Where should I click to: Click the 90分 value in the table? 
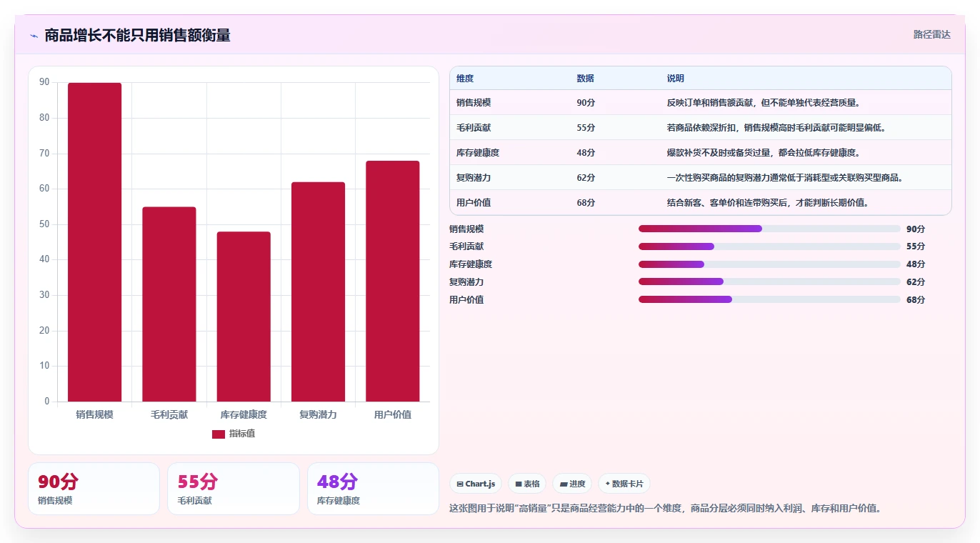(586, 103)
